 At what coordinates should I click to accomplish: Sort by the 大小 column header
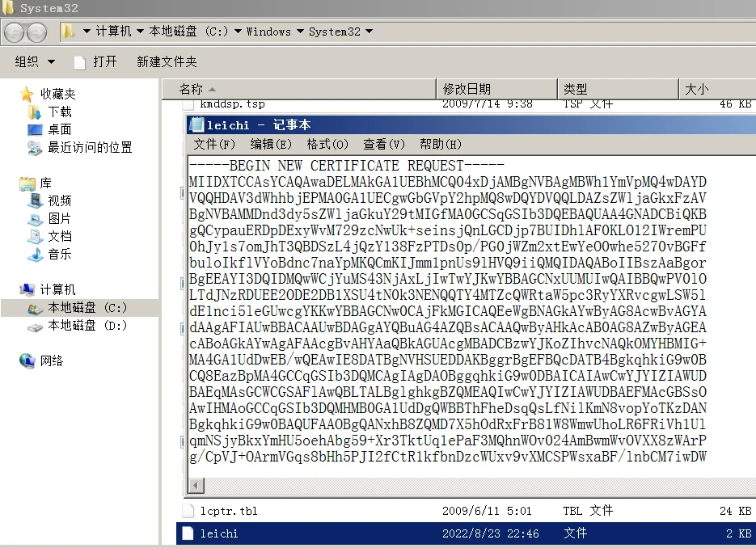pyautogui.click(x=717, y=89)
